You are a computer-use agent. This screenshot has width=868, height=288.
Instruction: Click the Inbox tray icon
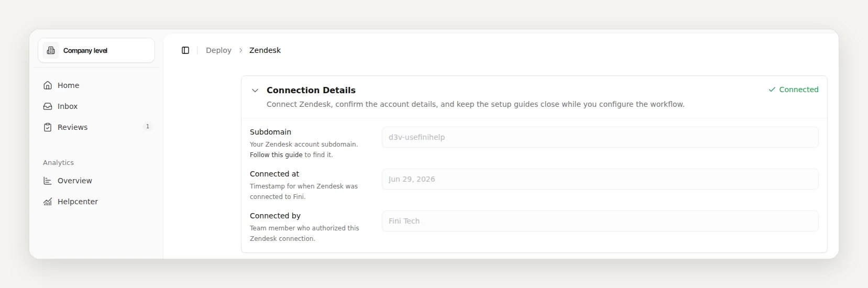click(x=48, y=106)
